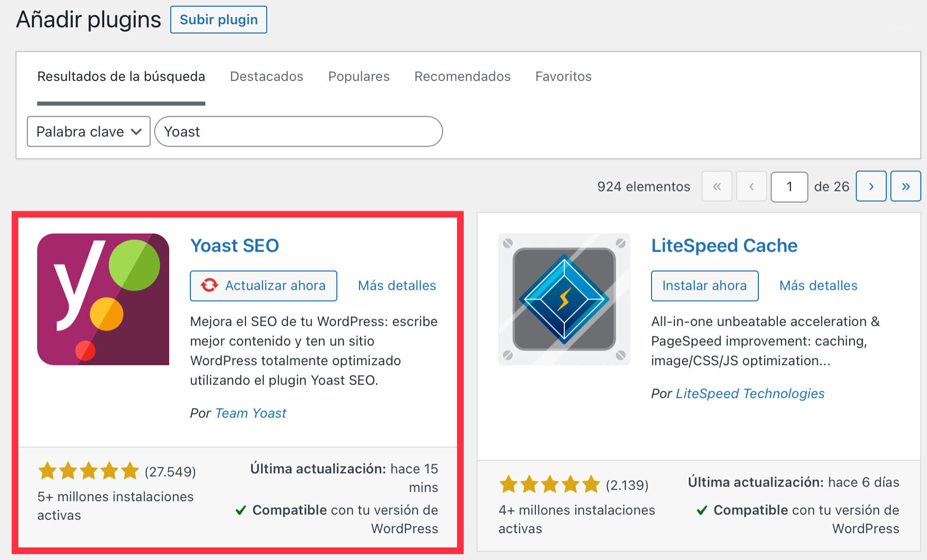Image resolution: width=927 pixels, height=560 pixels.
Task: Open the Team Yoast author link
Action: (251, 413)
